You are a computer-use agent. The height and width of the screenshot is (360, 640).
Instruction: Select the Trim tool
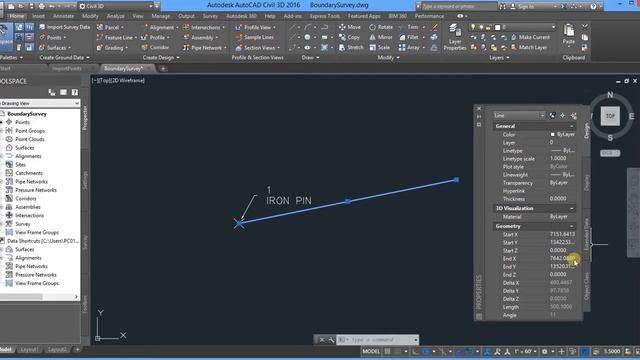[x=409, y=27]
